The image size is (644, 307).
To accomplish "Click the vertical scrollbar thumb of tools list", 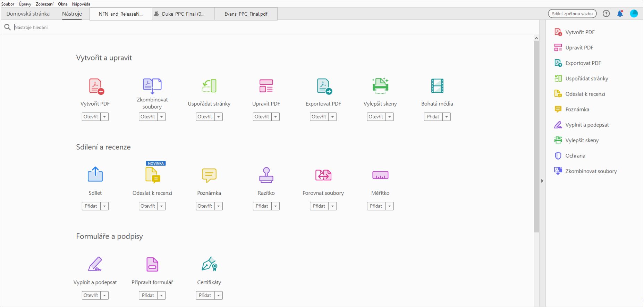I will 536,136.
